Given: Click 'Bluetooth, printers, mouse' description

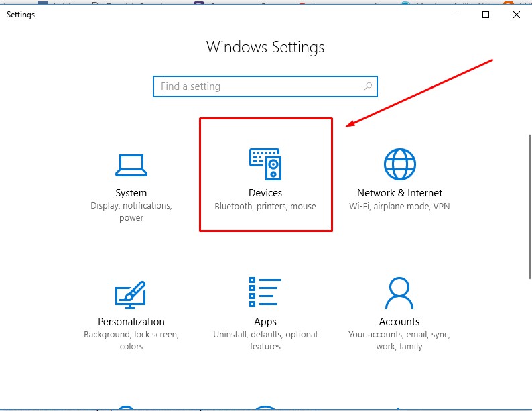Looking at the screenshot, I should tap(265, 206).
